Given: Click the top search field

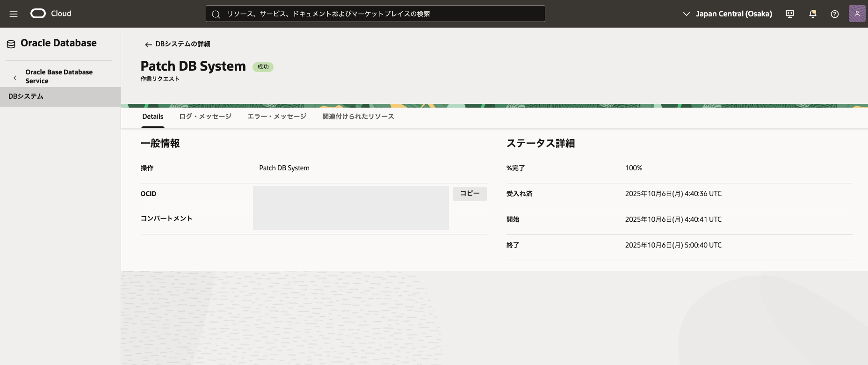Looking at the screenshot, I should click(x=375, y=14).
